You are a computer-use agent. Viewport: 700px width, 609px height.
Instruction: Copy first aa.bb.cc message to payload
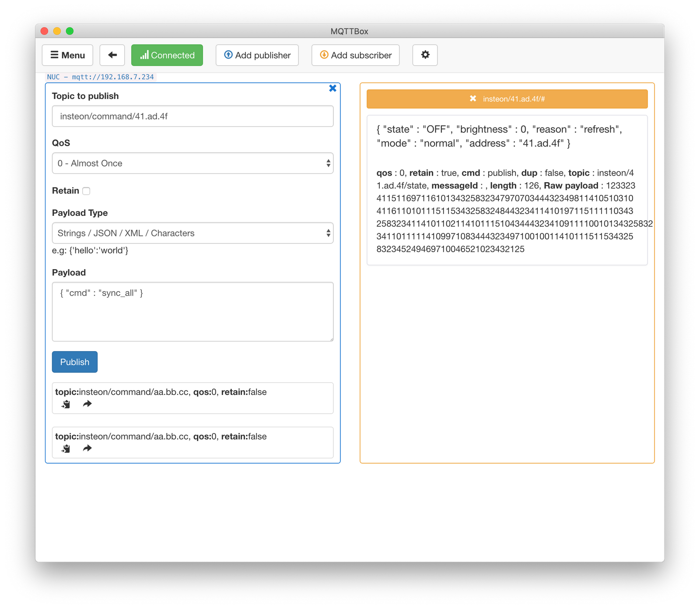point(66,404)
